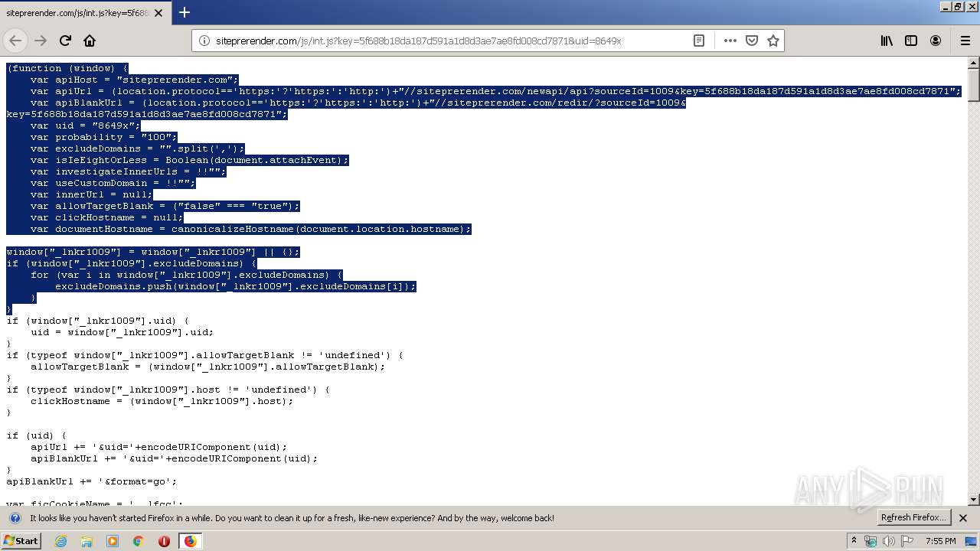Launch Chrome from taskbar
The image size is (980, 551).
[139, 541]
